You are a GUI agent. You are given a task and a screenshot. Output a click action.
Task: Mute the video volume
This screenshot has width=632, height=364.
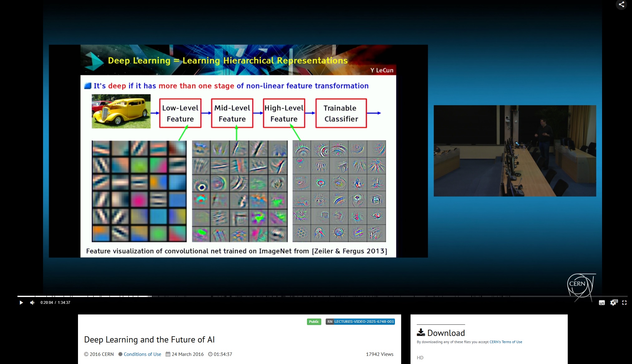[32, 303]
